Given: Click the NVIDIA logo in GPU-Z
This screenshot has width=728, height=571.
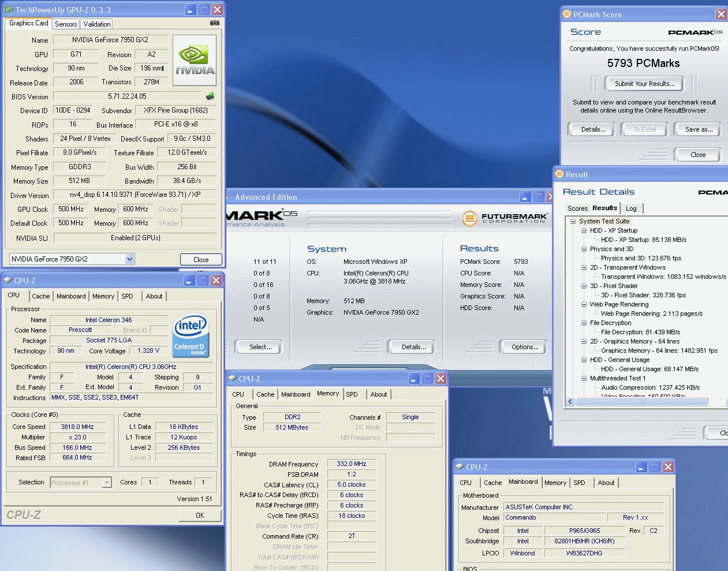Looking at the screenshot, I should (x=195, y=60).
